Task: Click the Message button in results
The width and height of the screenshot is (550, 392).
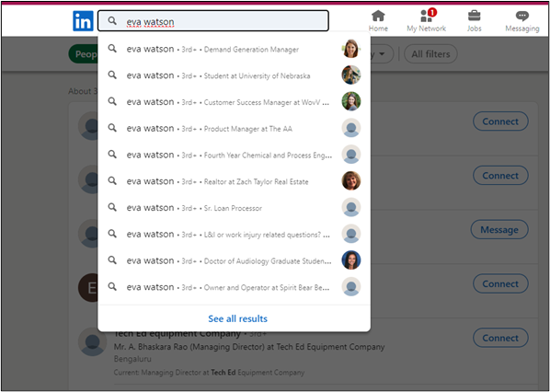Action: coord(499,229)
